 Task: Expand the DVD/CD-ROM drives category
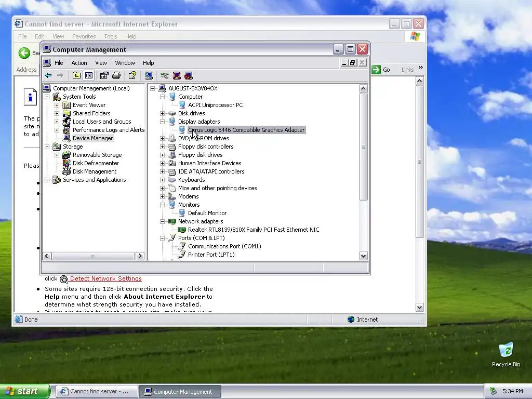click(x=163, y=138)
